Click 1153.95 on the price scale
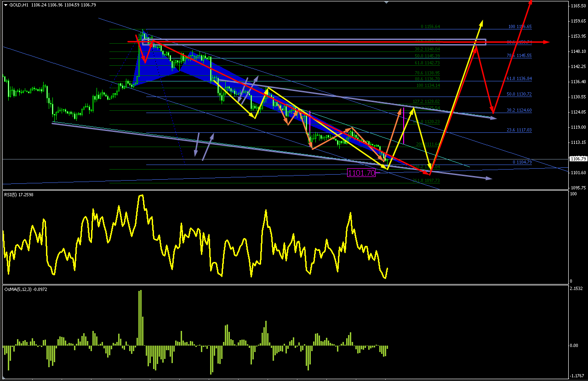Screen dimensions: 588x381 pos(577,36)
